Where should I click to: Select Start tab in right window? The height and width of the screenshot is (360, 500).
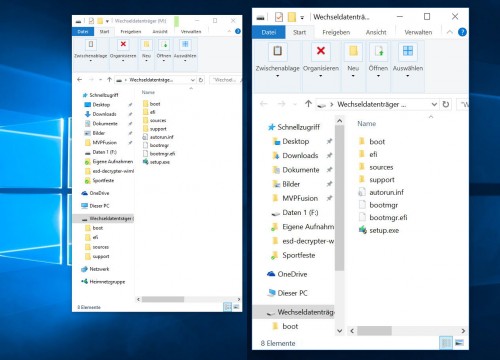(x=299, y=32)
